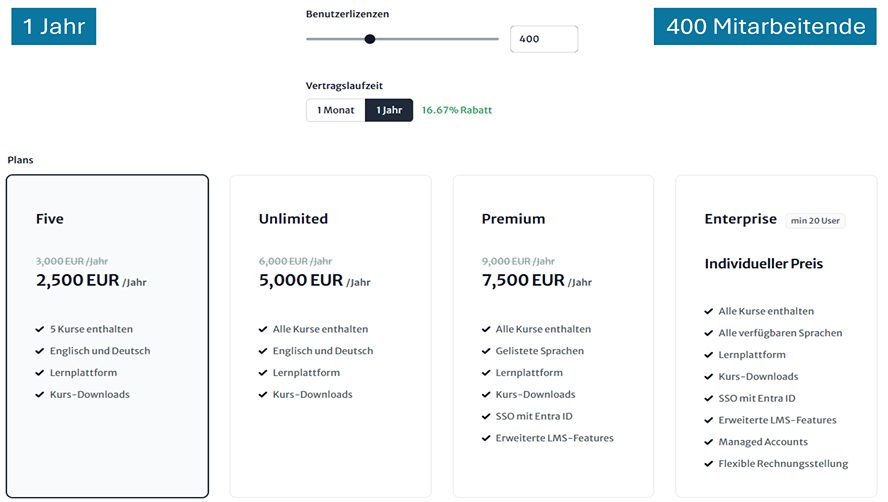Viewport: 888px width, 502px height.
Task: Select the Enterprise plan card
Action: point(776,335)
